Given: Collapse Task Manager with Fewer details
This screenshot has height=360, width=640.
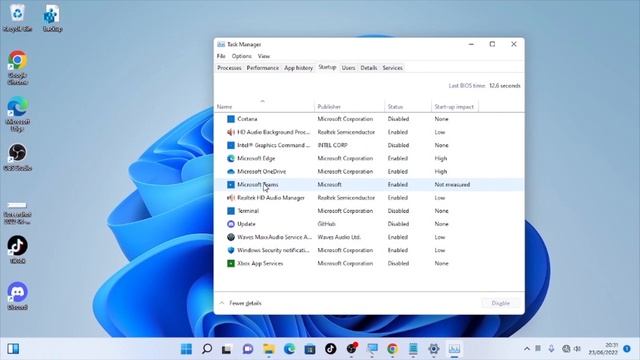Looking at the screenshot, I should pyautogui.click(x=241, y=303).
